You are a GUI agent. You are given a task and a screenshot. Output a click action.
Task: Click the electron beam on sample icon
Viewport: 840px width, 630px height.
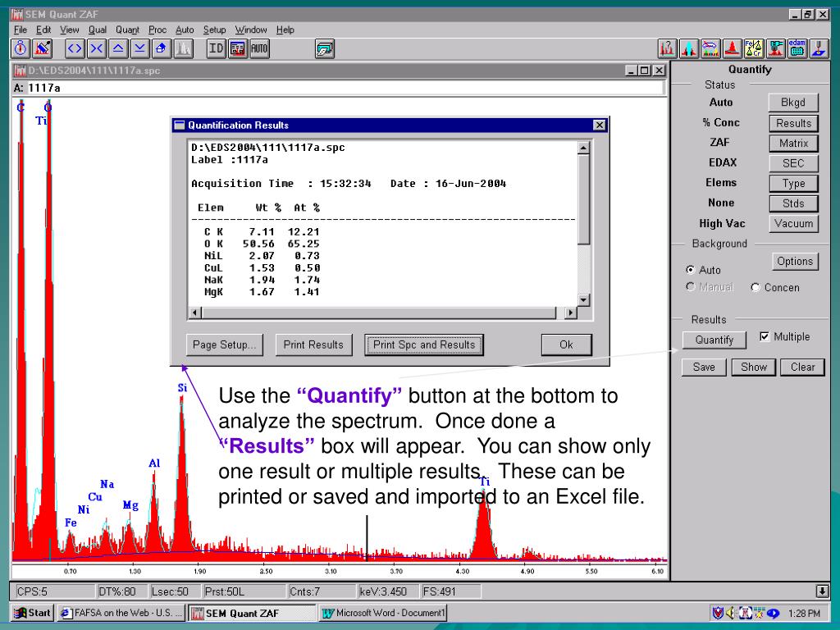[x=819, y=48]
